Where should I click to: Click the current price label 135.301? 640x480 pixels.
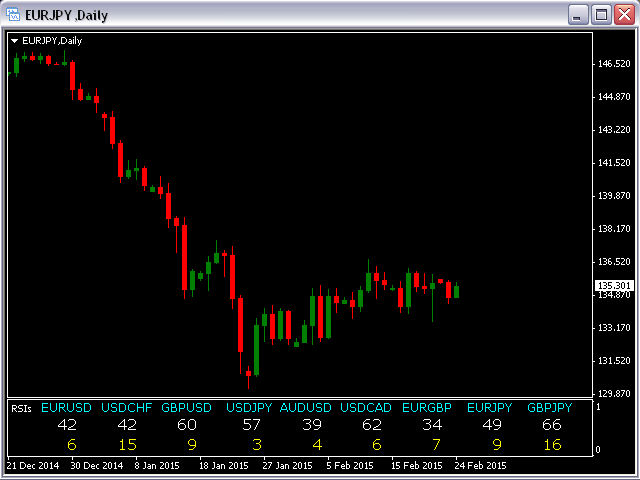coord(614,285)
